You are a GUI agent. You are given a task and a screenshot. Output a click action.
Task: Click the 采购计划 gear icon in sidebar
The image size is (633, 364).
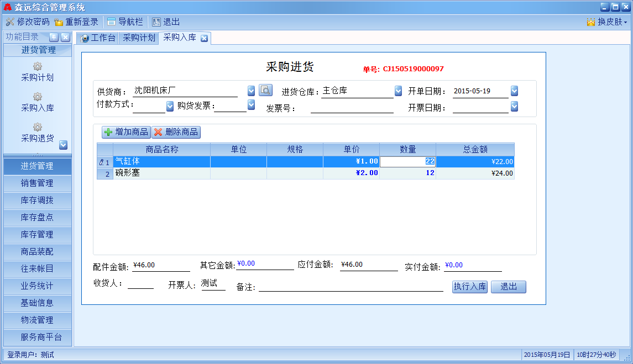pos(38,67)
